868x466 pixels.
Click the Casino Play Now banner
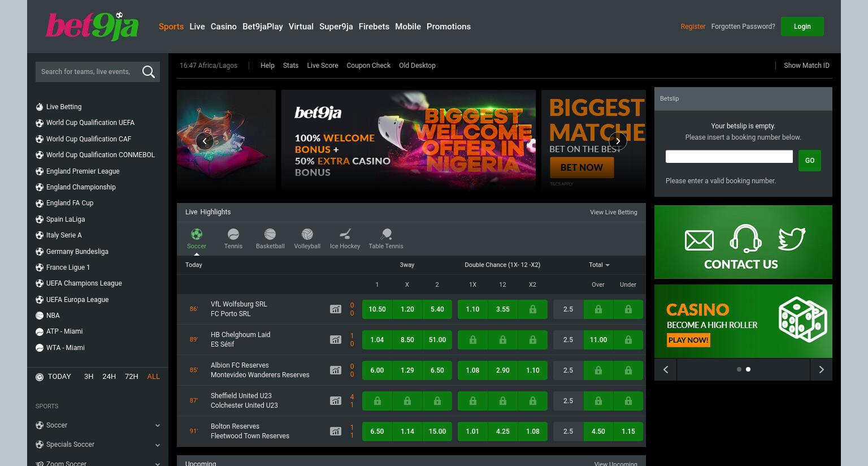click(x=743, y=321)
